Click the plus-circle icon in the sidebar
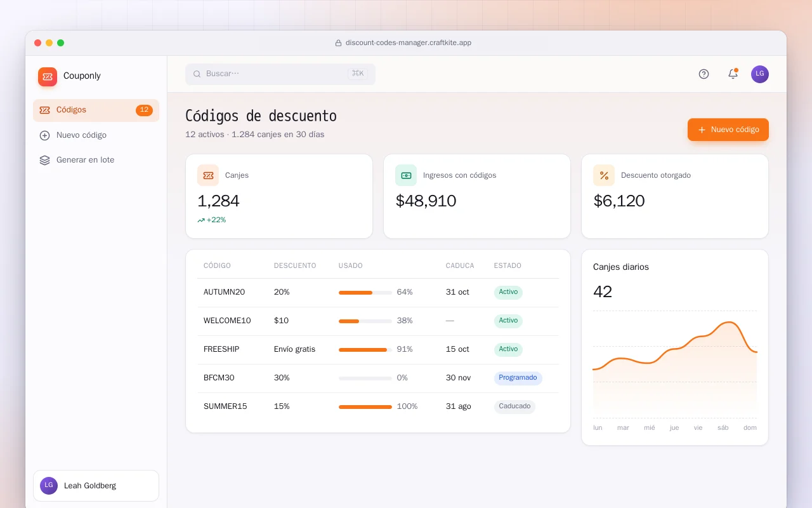 click(x=44, y=135)
